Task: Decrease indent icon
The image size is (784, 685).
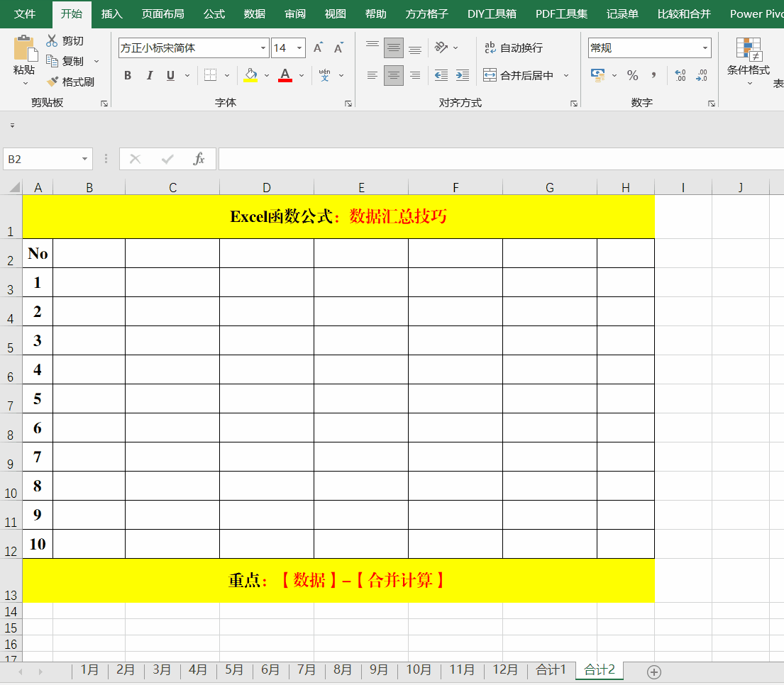Action: 441,75
